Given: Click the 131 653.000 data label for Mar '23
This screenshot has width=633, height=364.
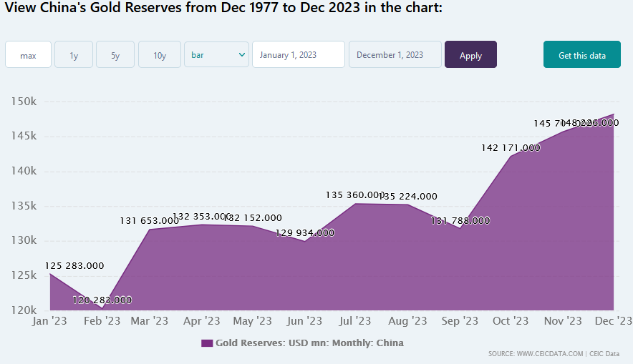Looking at the screenshot, I should pyautogui.click(x=149, y=221).
